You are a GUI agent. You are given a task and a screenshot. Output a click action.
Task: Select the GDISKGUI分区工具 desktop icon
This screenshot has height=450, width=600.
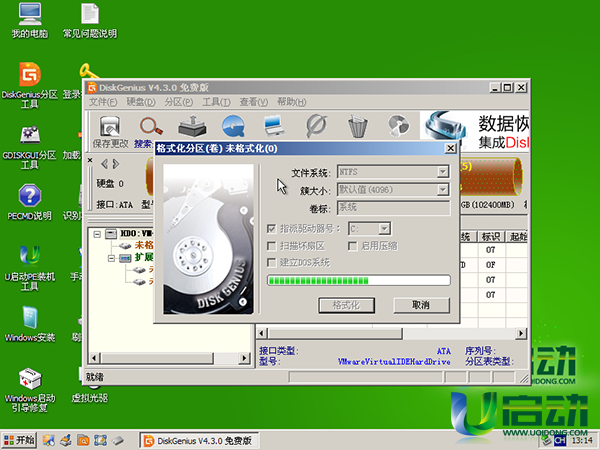(x=29, y=148)
